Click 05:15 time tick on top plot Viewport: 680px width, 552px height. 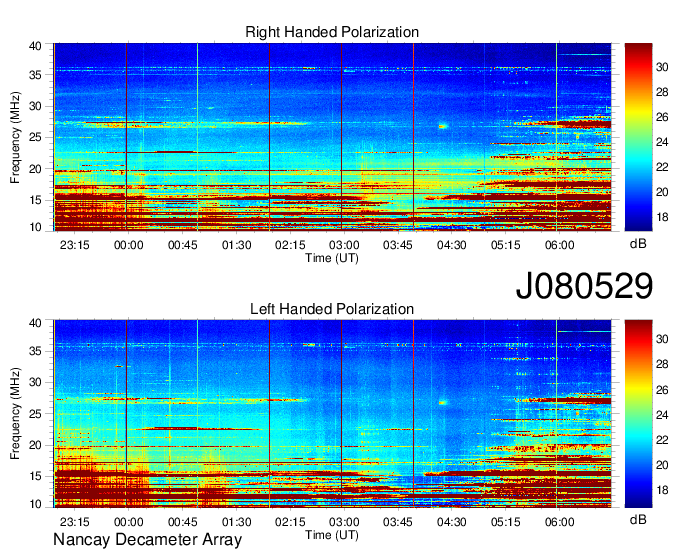click(506, 245)
